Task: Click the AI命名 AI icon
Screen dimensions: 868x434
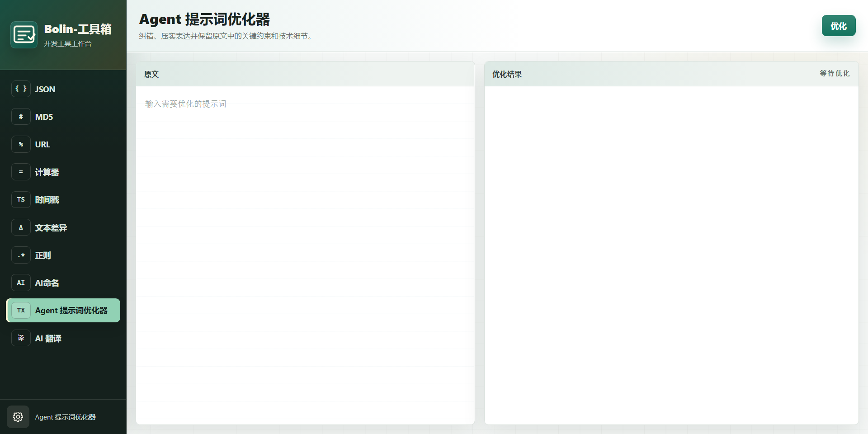Action: 21,283
